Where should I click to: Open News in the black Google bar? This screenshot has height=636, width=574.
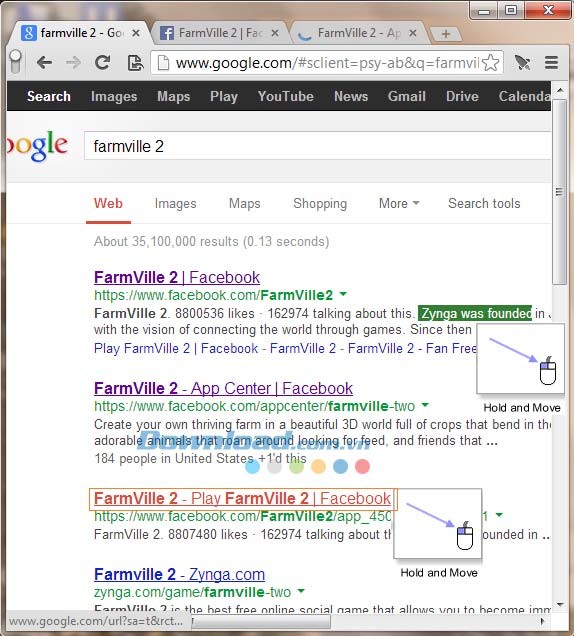coord(351,97)
